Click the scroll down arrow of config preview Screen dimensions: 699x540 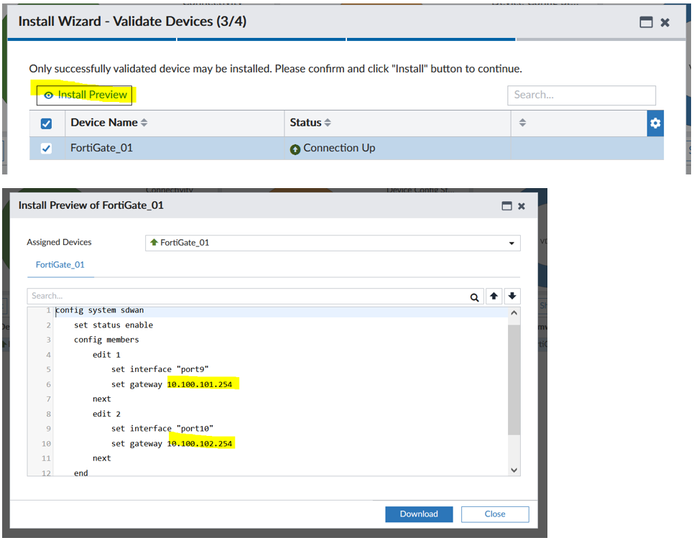pyautogui.click(x=514, y=470)
